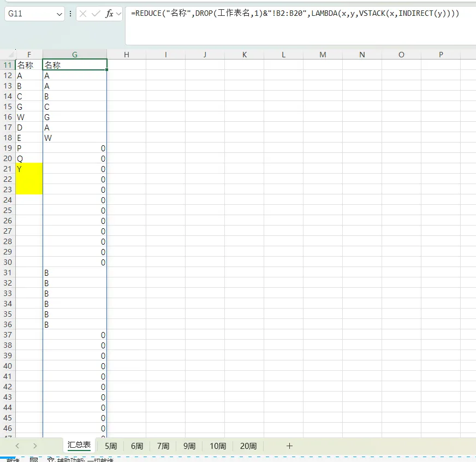
Task: Select cell F13 containing B
Action: click(29, 86)
